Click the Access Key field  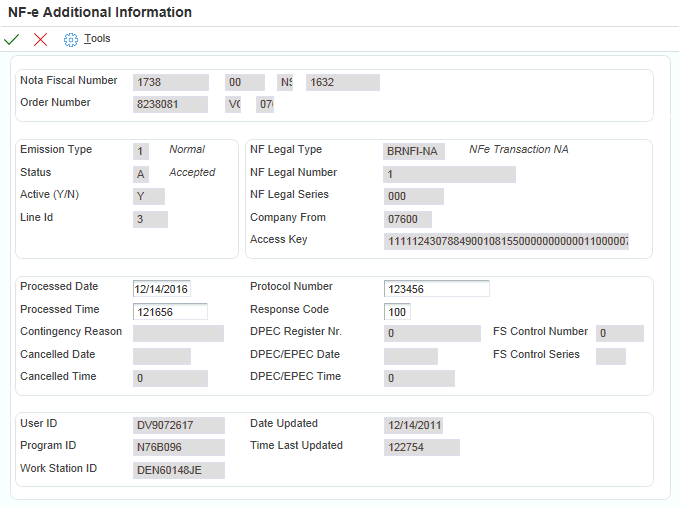coord(506,241)
